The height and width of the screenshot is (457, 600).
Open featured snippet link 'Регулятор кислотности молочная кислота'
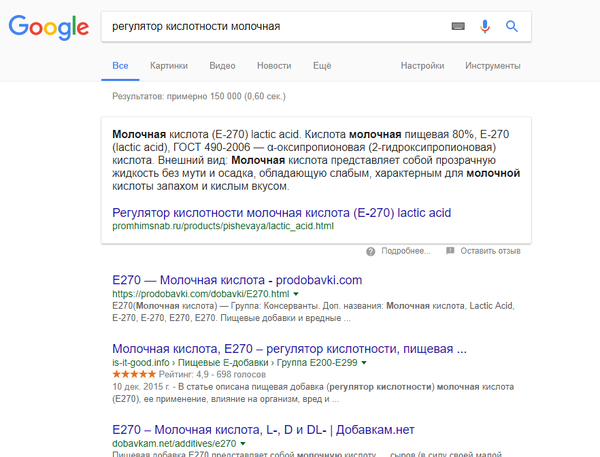click(282, 212)
